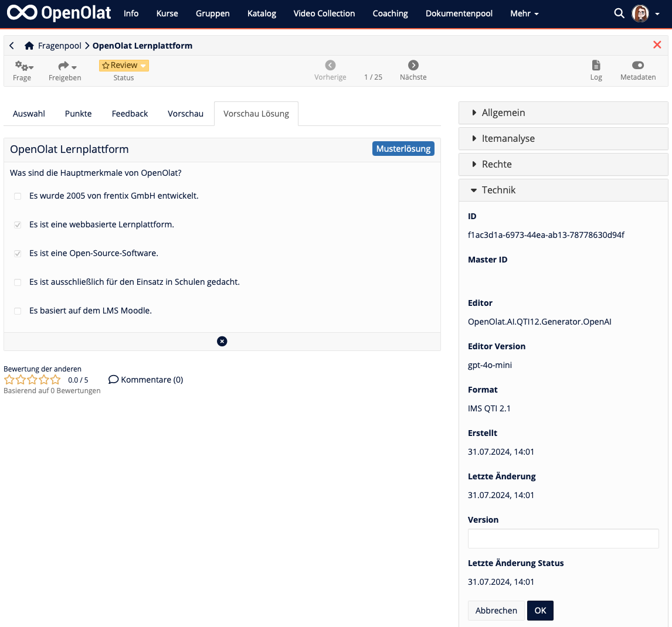Viewport: 672px width, 627px height.
Task: Click the red close X icon
Action: (x=657, y=45)
